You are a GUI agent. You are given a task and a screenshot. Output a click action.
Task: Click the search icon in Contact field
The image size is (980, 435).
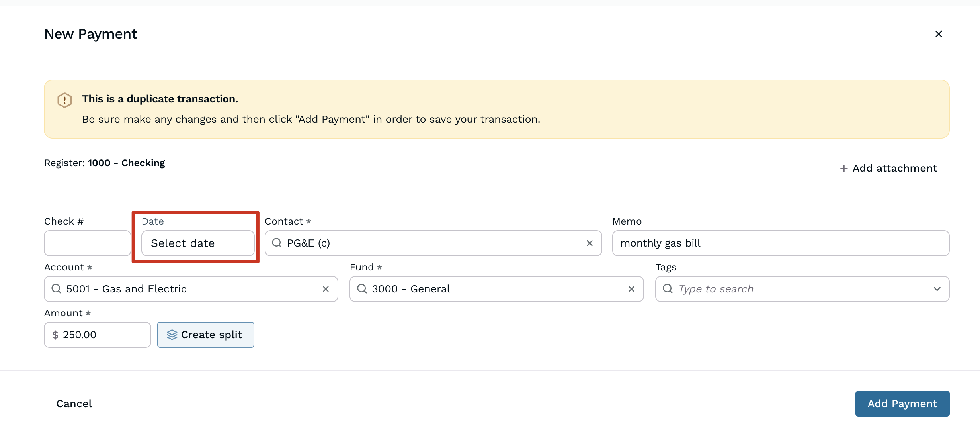(x=277, y=243)
